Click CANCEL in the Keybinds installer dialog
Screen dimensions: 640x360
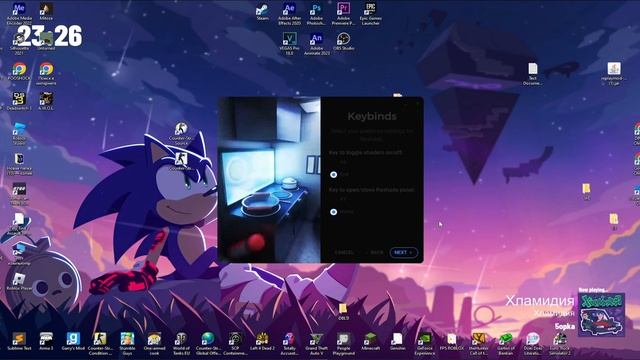(344, 253)
